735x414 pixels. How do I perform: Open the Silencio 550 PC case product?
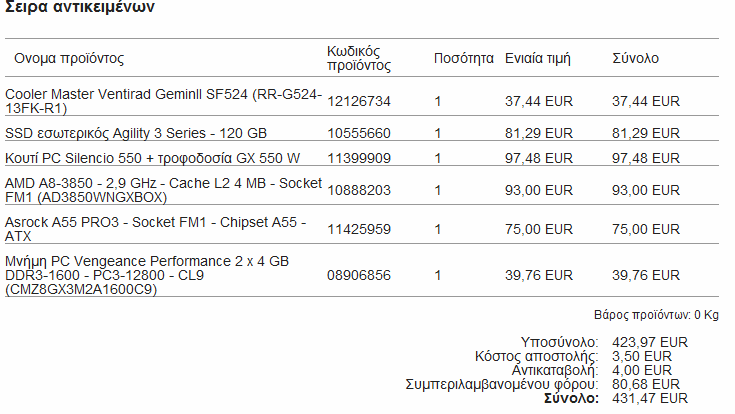point(152,158)
